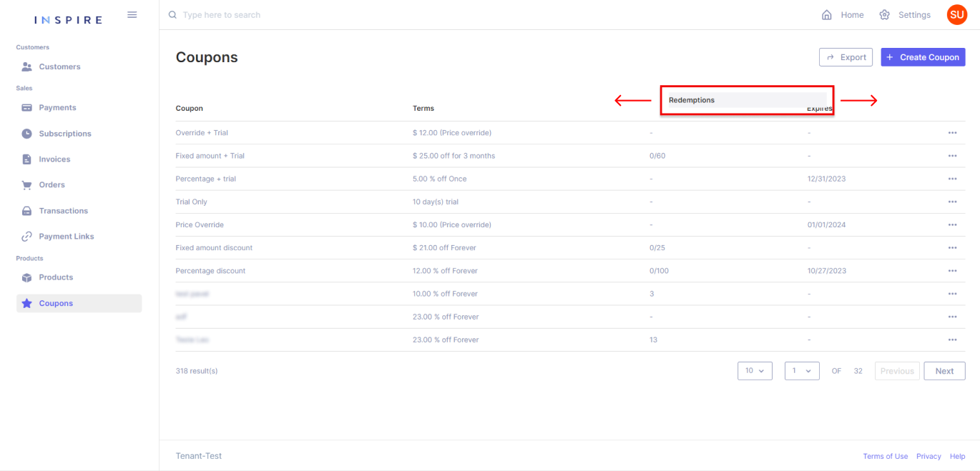Screen dimensions: 980x471
Task: Open the Help footer link
Action: pyautogui.click(x=957, y=456)
